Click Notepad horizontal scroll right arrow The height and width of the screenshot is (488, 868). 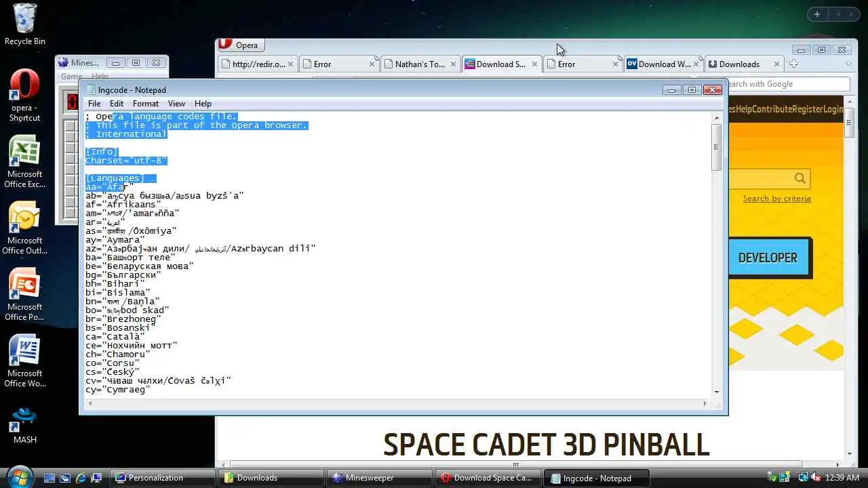705,403
